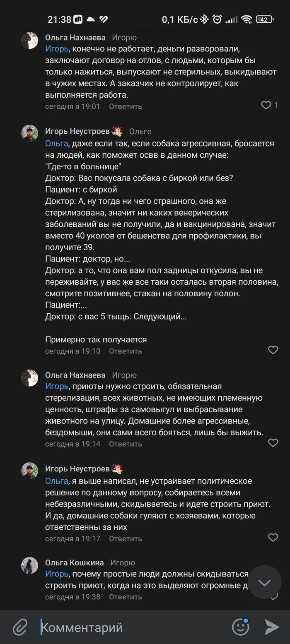This screenshot has height=644, width=290.
Task: Tap the Комментарий input field
Action: [133, 627]
